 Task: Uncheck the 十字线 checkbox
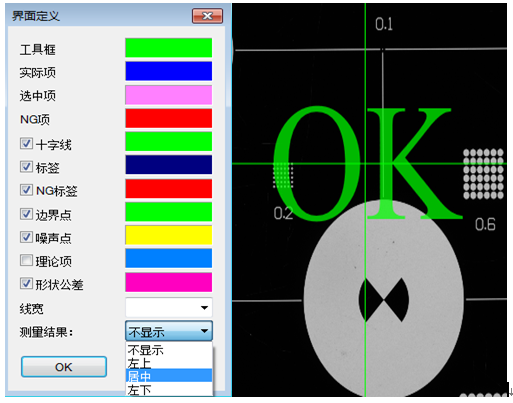(x=26, y=144)
